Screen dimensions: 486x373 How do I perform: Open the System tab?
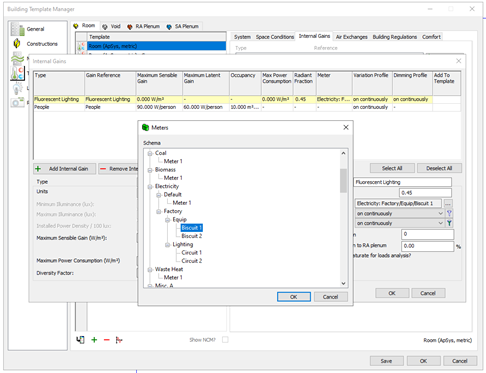[242, 37]
